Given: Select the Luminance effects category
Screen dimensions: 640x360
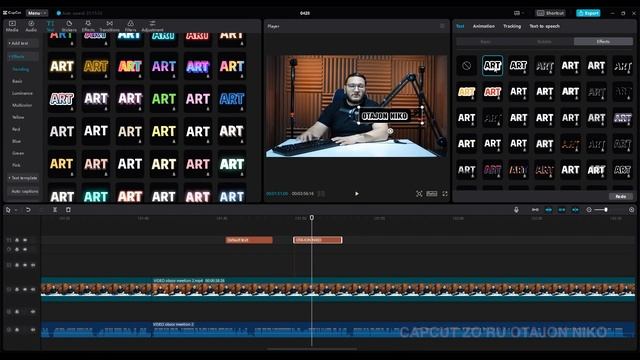Looking at the screenshot, I should coord(22,93).
